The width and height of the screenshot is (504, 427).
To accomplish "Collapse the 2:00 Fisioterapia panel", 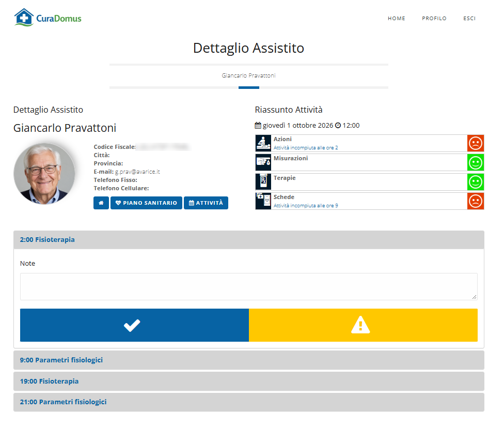I will 249,240.
